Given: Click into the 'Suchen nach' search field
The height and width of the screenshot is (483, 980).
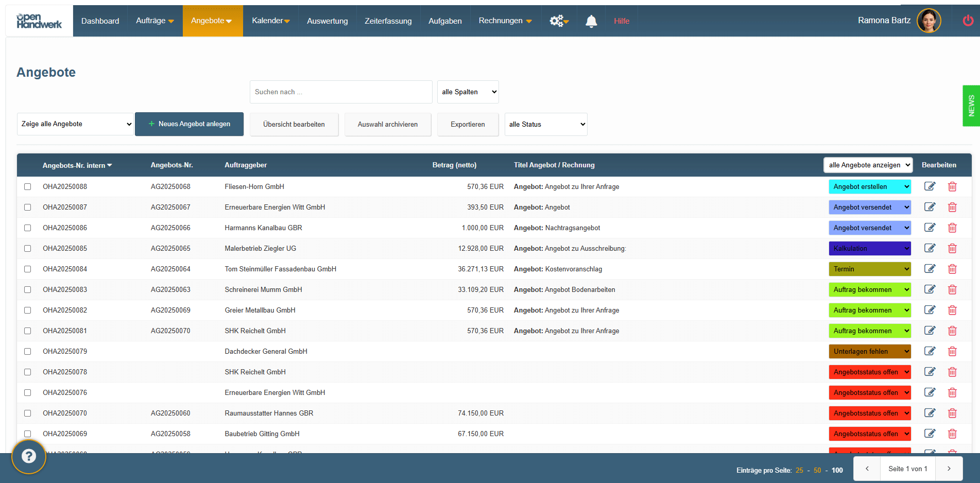Looking at the screenshot, I should [x=340, y=92].
